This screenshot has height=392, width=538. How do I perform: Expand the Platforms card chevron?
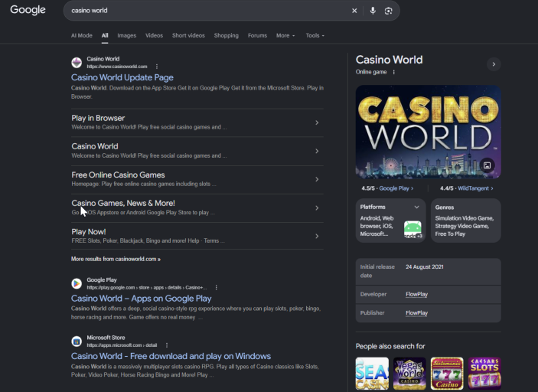(x=416, y=207)
